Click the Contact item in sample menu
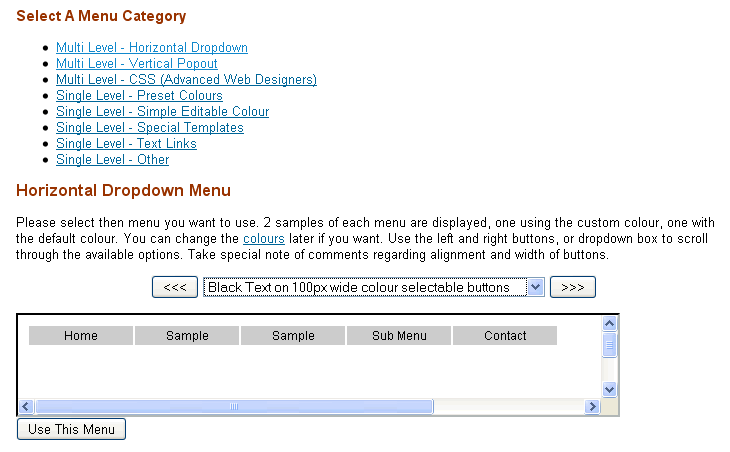Viewport: 730px width, 452px height. click(505, 336)
